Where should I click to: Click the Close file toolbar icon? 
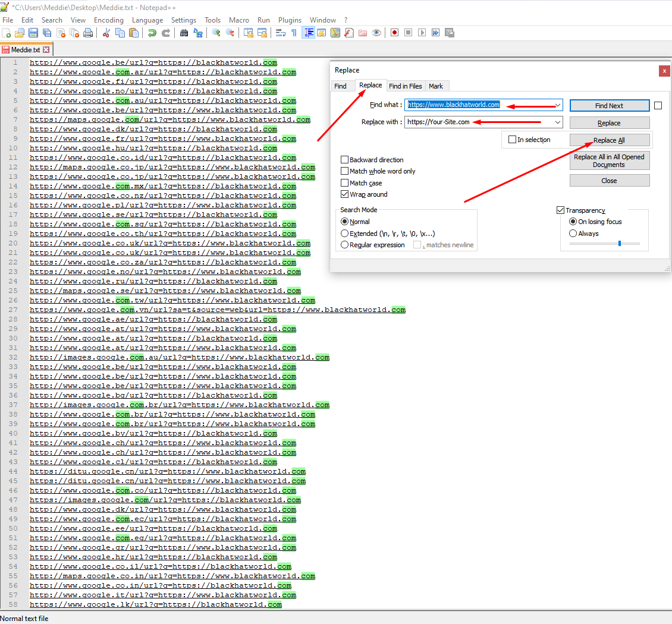(61, 33)
